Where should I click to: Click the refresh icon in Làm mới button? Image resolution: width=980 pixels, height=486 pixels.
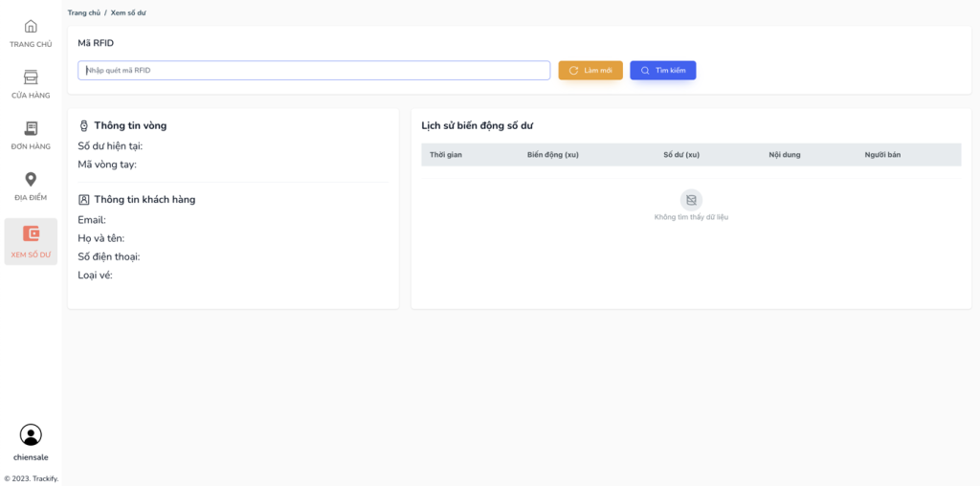click(x=574, y=71)
